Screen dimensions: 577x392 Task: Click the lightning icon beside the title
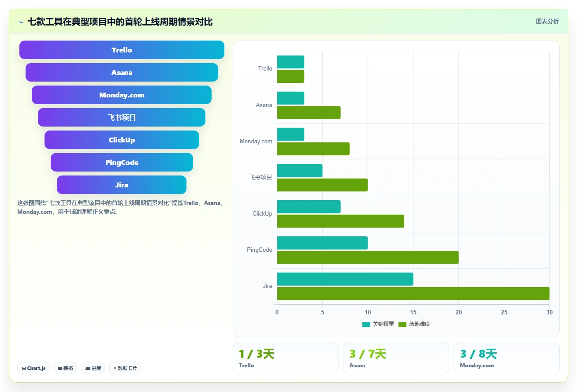point(21,22)
